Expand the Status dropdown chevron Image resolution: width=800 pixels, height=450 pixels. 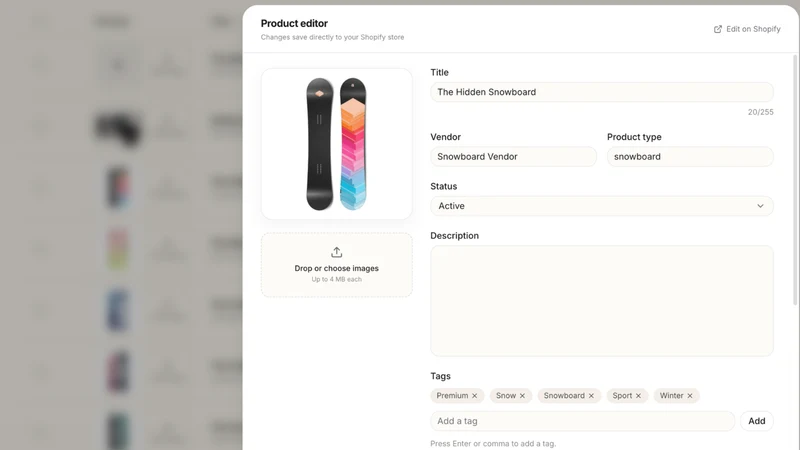760,206
